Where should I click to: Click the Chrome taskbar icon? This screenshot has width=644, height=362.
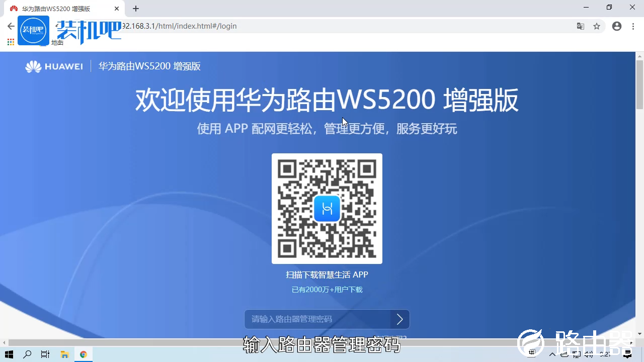pos(84,354)
